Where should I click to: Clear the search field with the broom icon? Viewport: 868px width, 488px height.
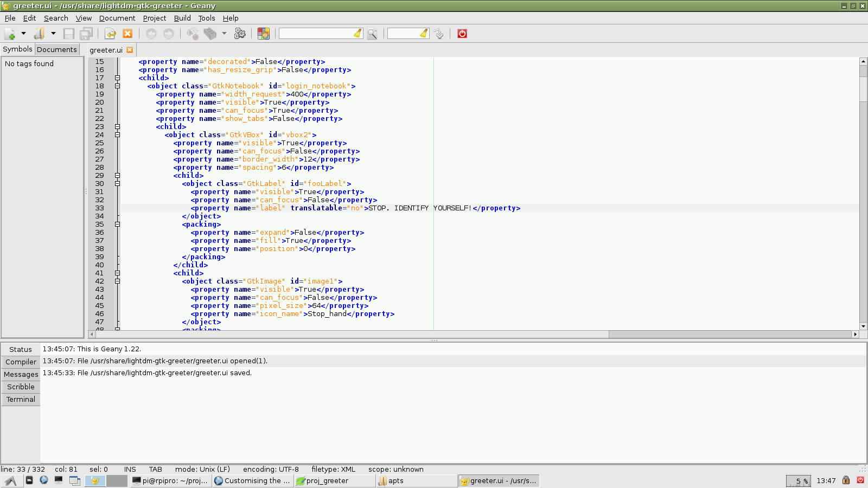358,34
